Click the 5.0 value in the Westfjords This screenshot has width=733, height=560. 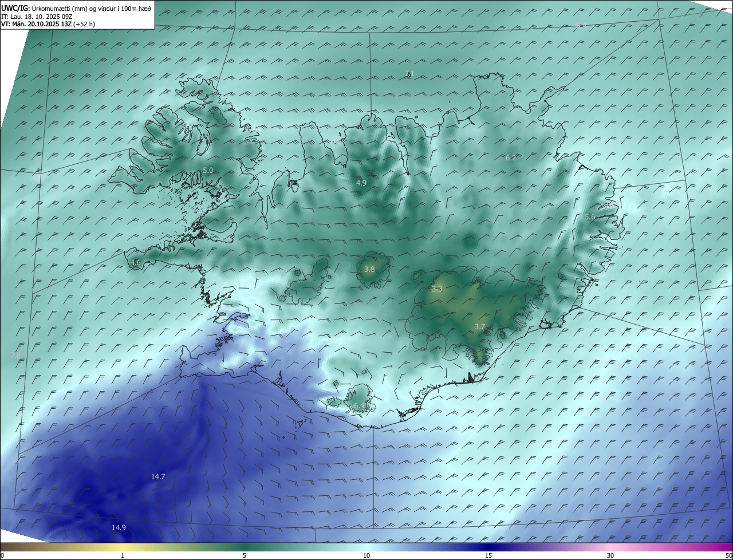(208, 171)
